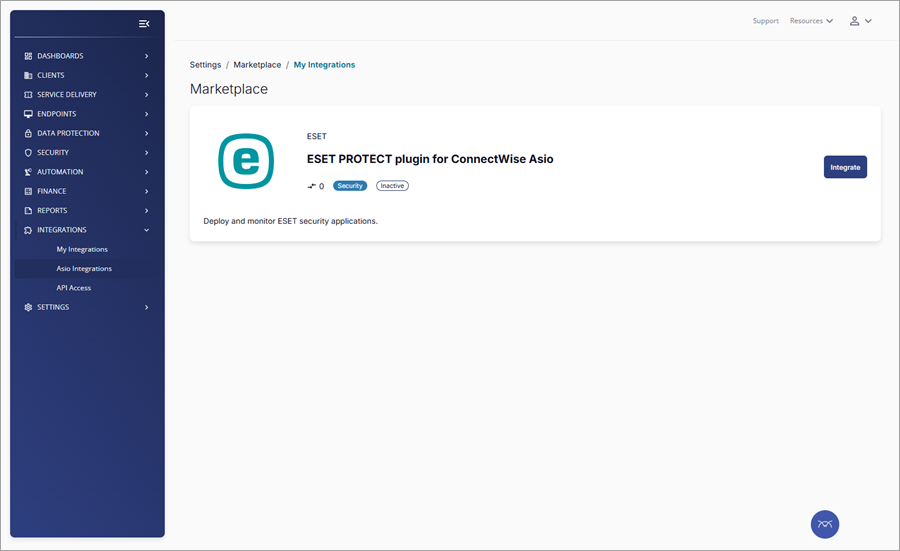Open ESET PROTECT plugin for ConnectWise Asio title
900x551 pixels.
(430, 159)
